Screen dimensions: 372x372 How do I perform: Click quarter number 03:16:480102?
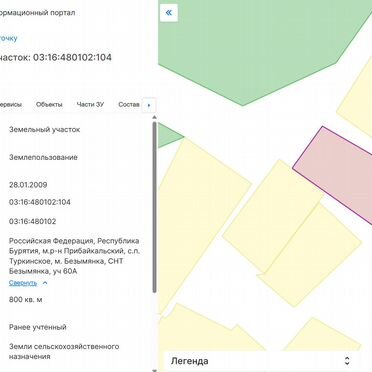click(32, 221)
